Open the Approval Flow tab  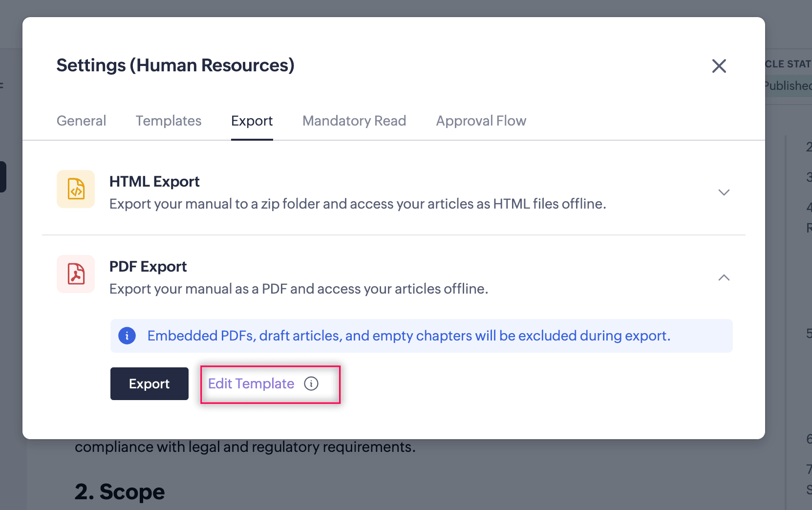click(x=481, y=121)
